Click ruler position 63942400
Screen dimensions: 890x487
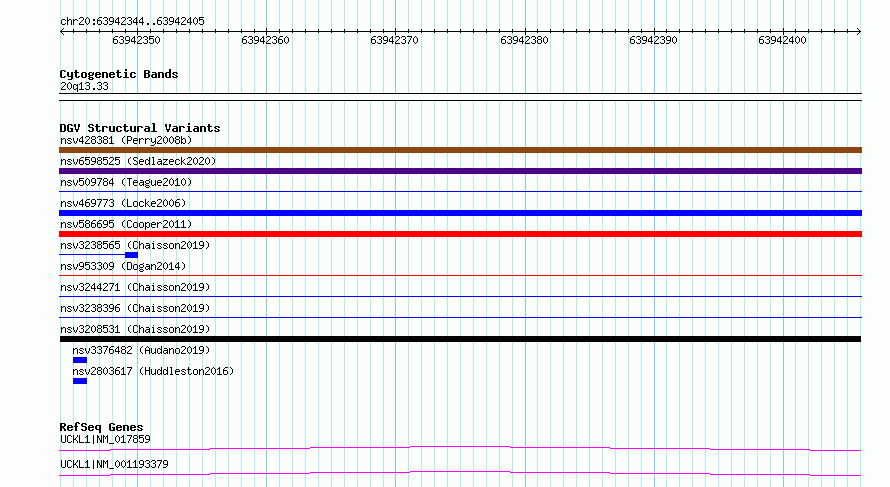click(782, 40)
